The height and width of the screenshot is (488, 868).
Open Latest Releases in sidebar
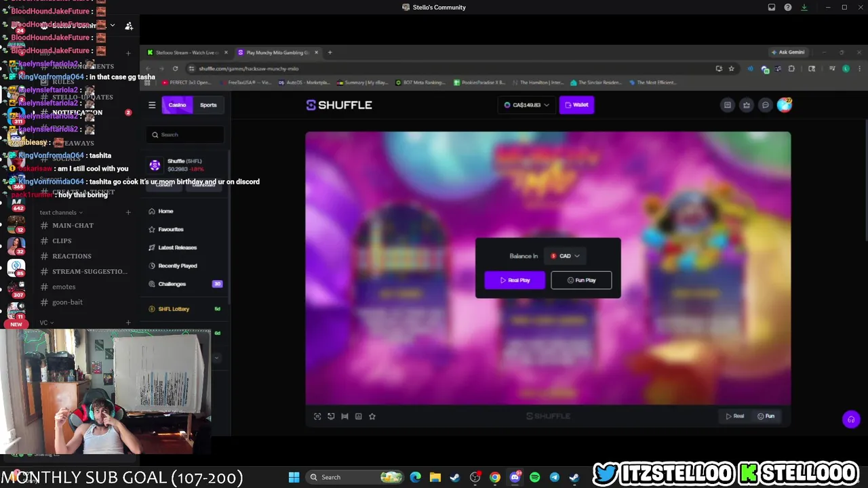click(x=177, y=248)
